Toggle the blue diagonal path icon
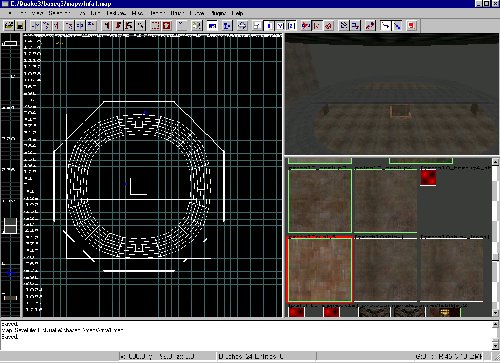The height and width of the screenshot is (363, 500). (397, 26)
